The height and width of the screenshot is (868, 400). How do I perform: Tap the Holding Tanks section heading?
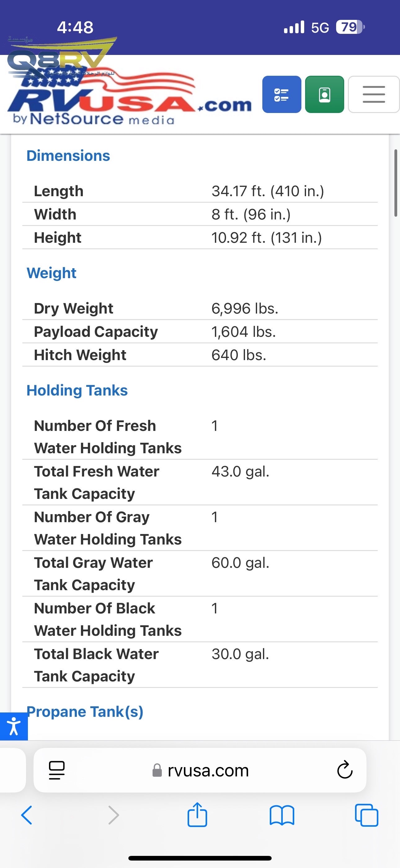tap(77, 391)
